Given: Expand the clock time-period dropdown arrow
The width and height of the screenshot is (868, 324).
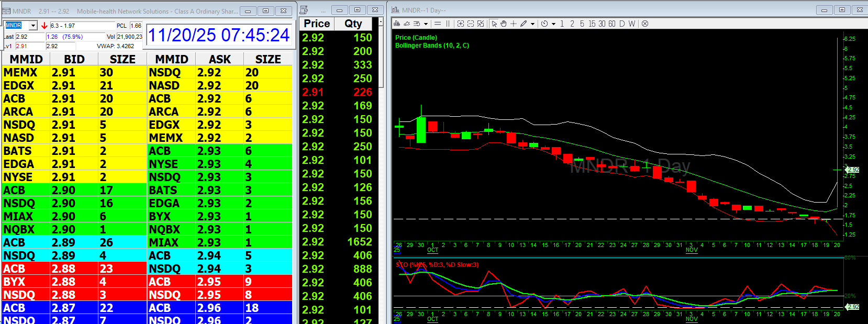Looking at the screenshot, I should tap(553, 24).
